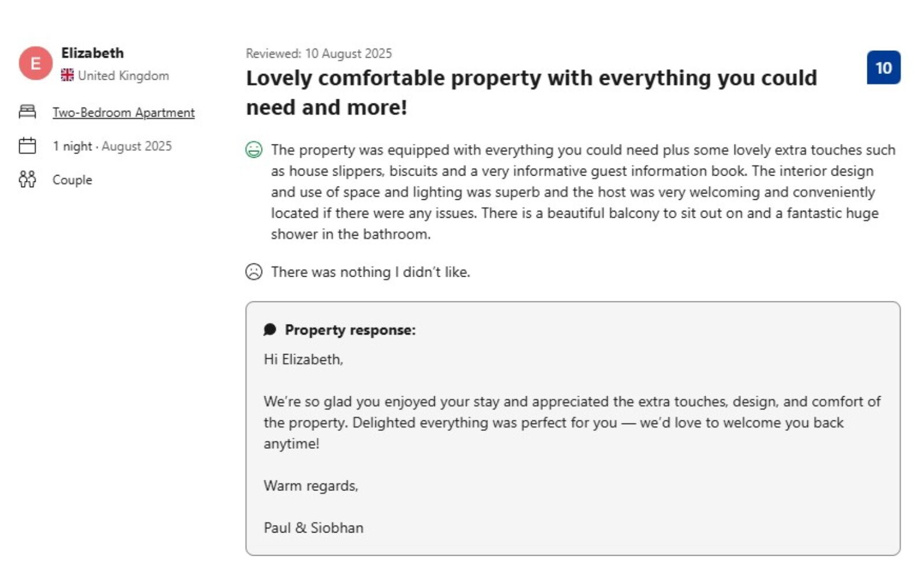924x577 pixels.
Task: Click the blue score badge showing 10
Action: tap(883, 68)
